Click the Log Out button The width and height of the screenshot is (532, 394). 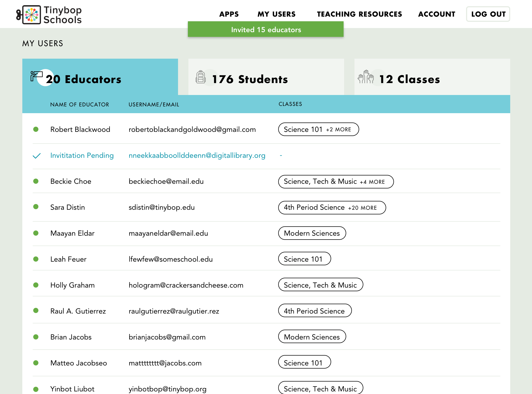[488, 14]
